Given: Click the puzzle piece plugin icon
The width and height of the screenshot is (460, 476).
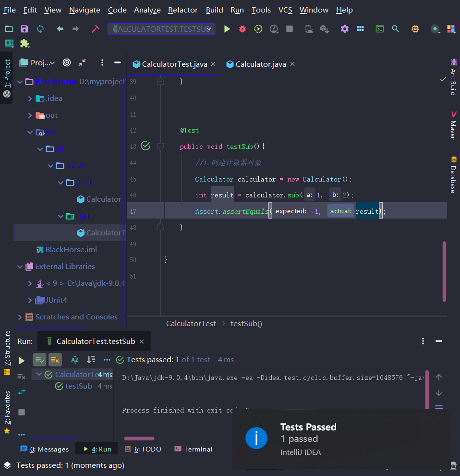Looking at the screenshot, I should tap(24, 44).
